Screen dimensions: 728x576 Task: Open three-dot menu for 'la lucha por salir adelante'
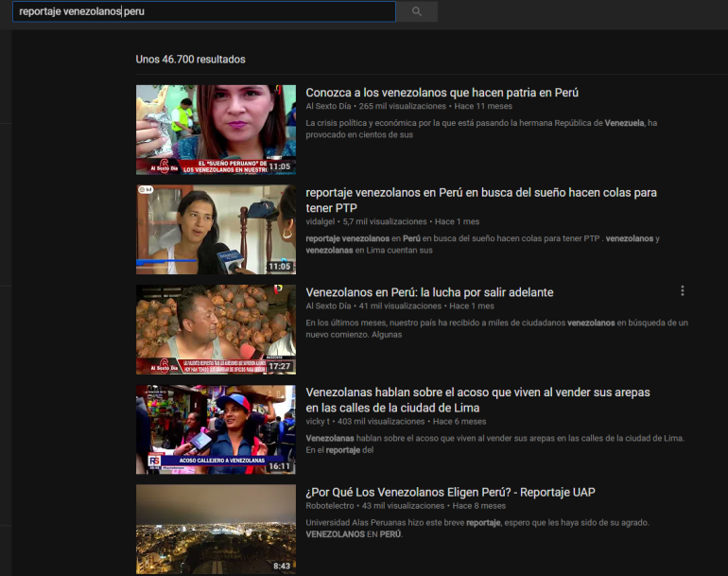pyautogui.click(x=682, y=291)
